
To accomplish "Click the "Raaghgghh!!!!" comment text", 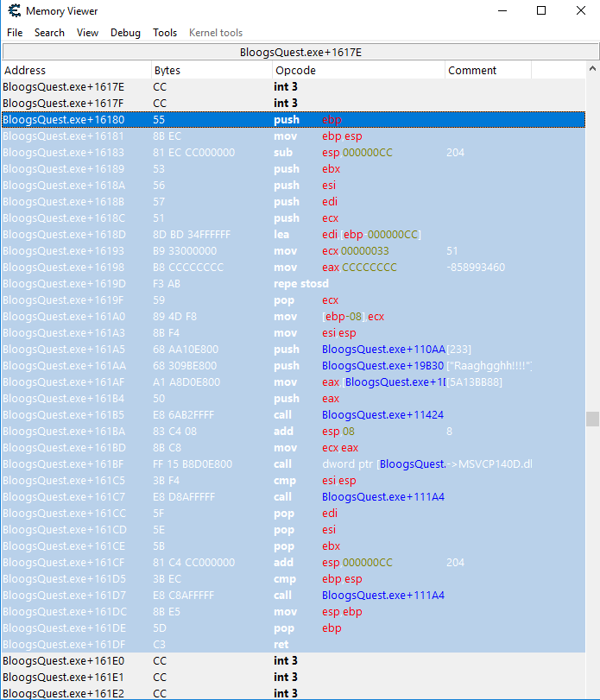I will (x=489, y=366).
